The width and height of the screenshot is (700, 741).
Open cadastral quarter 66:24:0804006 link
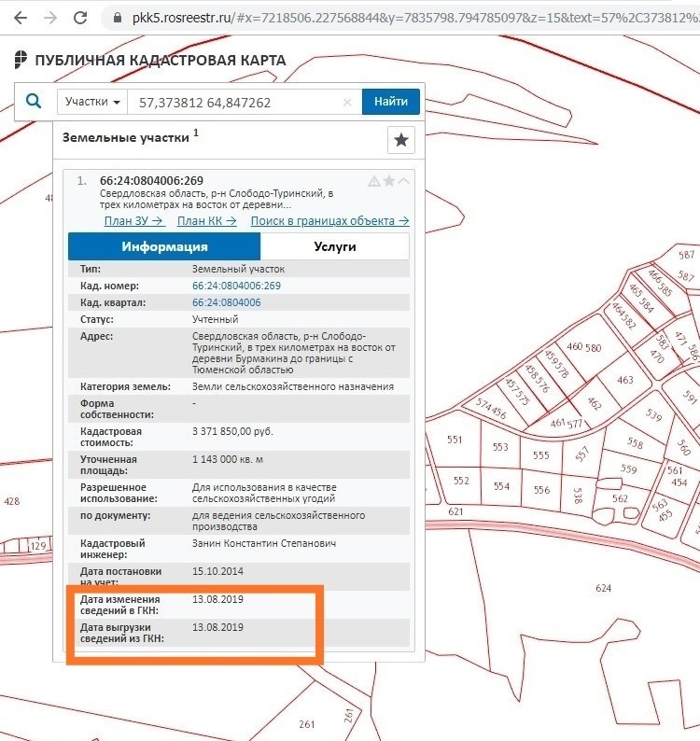[226, 302]
